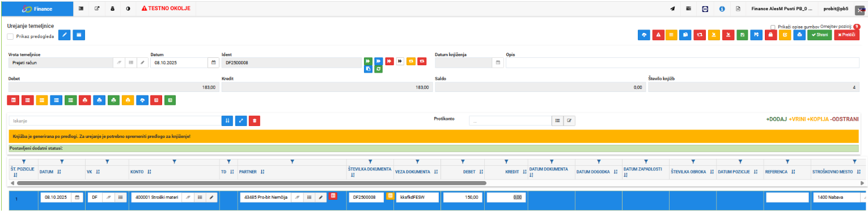Viewport: 868px width, 214px height.
Task: Open the Datum knjiženja calendar picker
Action: click(x=498, y=62)
